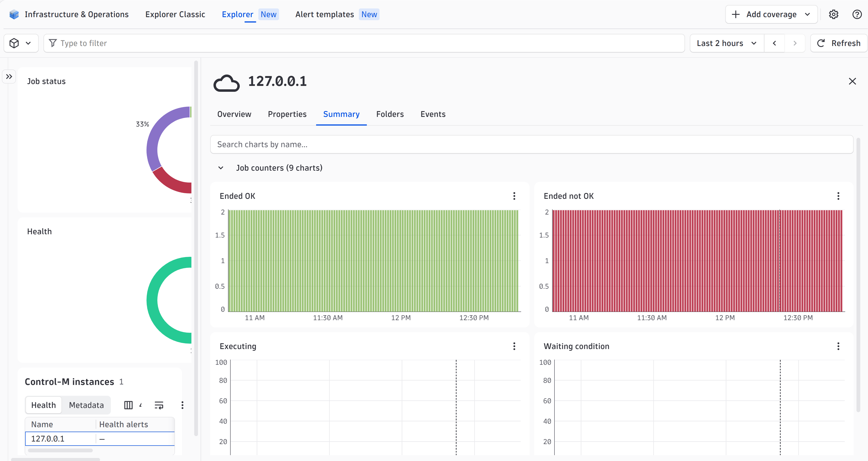This screenshot has height=461, width=868.
Task: Go to next time range
Action: pos(795,43)
